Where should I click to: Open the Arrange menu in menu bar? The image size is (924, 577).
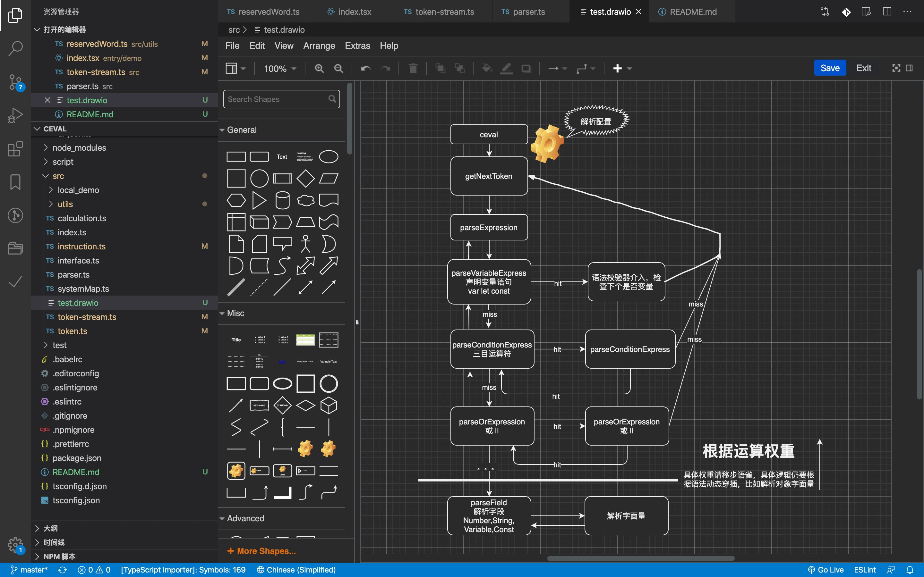[x=319, y=46]
